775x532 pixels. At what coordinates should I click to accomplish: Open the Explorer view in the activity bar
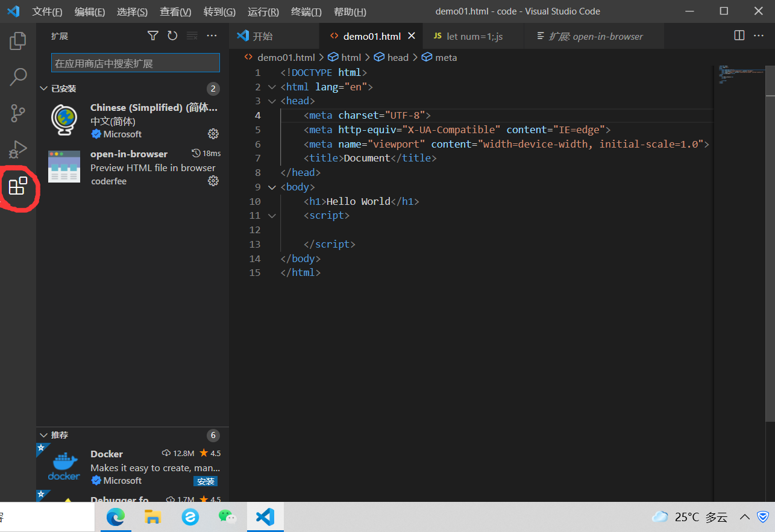tap(17, 40)
